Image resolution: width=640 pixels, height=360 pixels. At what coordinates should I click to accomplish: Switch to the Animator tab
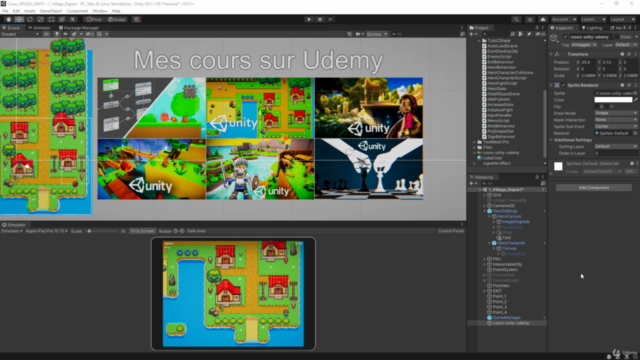point(39,28)
